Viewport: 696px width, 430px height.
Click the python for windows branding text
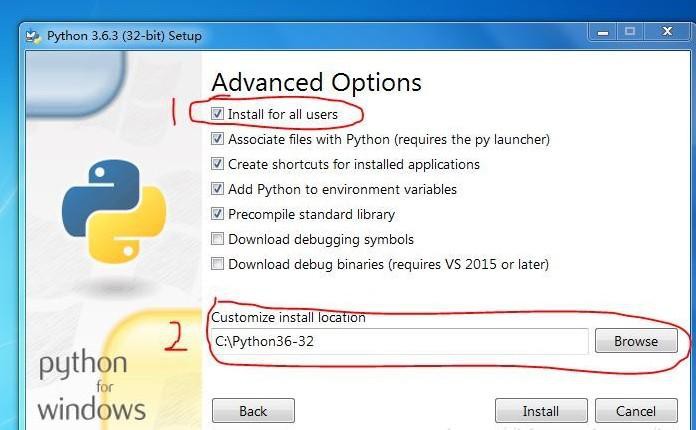(x=91, y=386)
